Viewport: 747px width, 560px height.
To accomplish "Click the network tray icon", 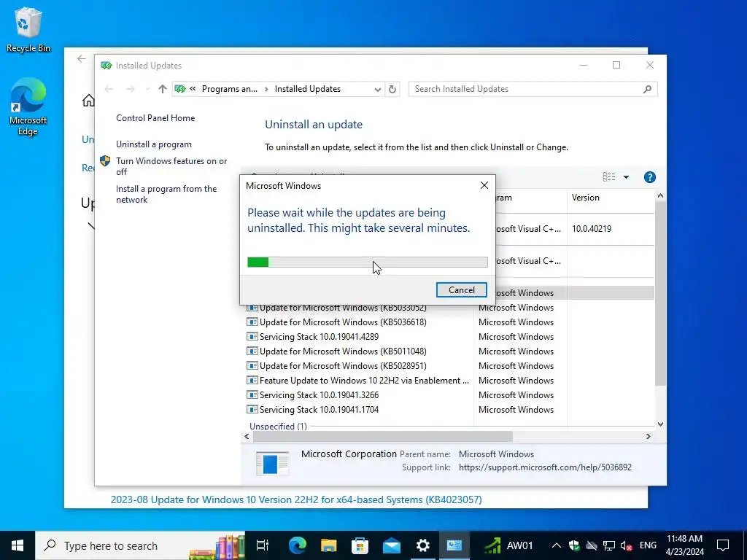I will click(x=609, y=545).
